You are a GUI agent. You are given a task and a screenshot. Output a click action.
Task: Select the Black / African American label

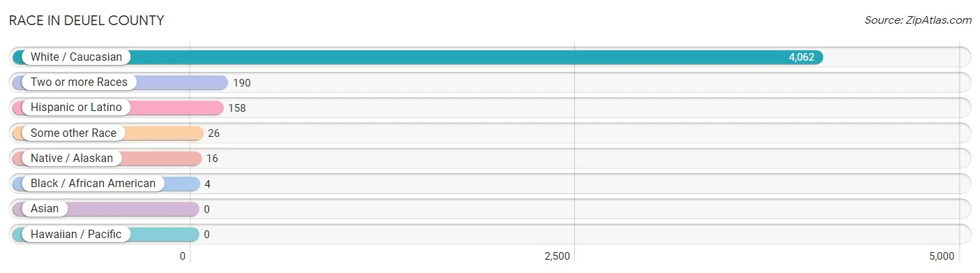(x=93, y=184)
